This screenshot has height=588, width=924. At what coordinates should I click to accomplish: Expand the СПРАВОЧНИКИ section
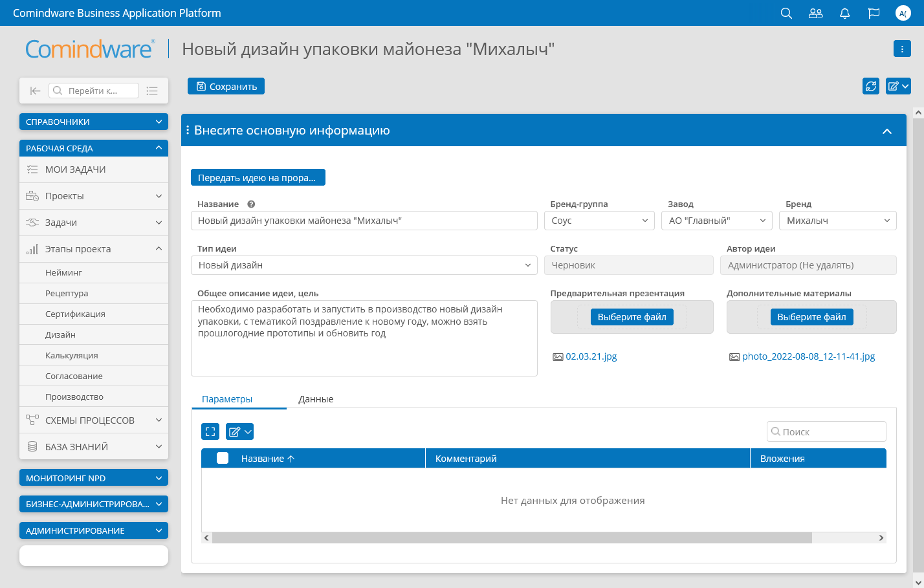94,122
